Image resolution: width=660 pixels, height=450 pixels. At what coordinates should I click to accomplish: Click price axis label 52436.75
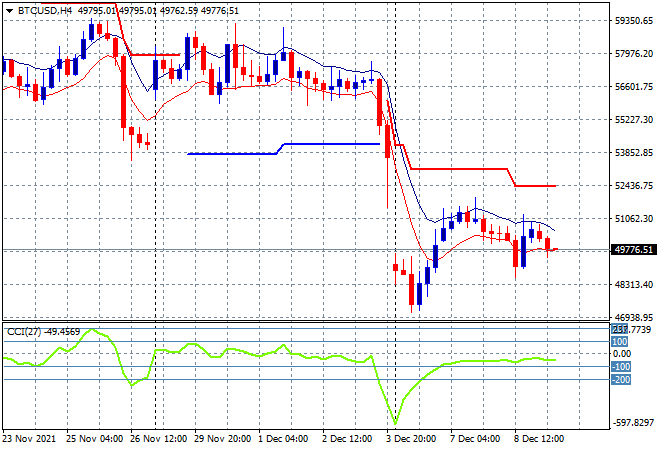point(634,186)
